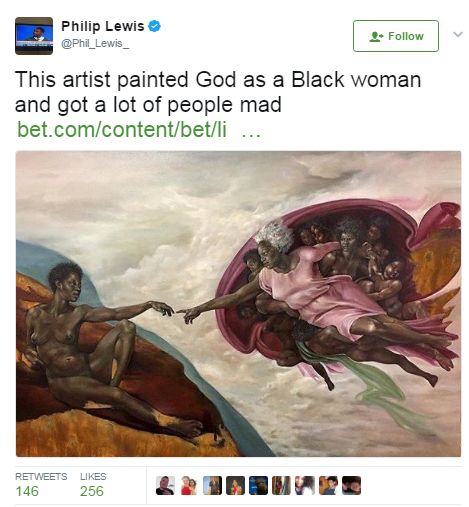
Task: Open third liker avatar, man in suit
Action: (x=212, y=485)
